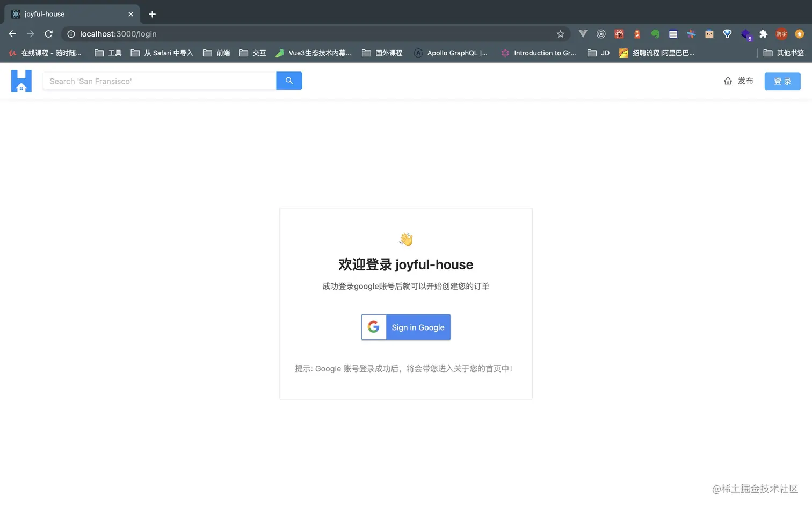Click the red robot extension icon
The height and width of the screenshot is (508, 812).
coord(619,34)
